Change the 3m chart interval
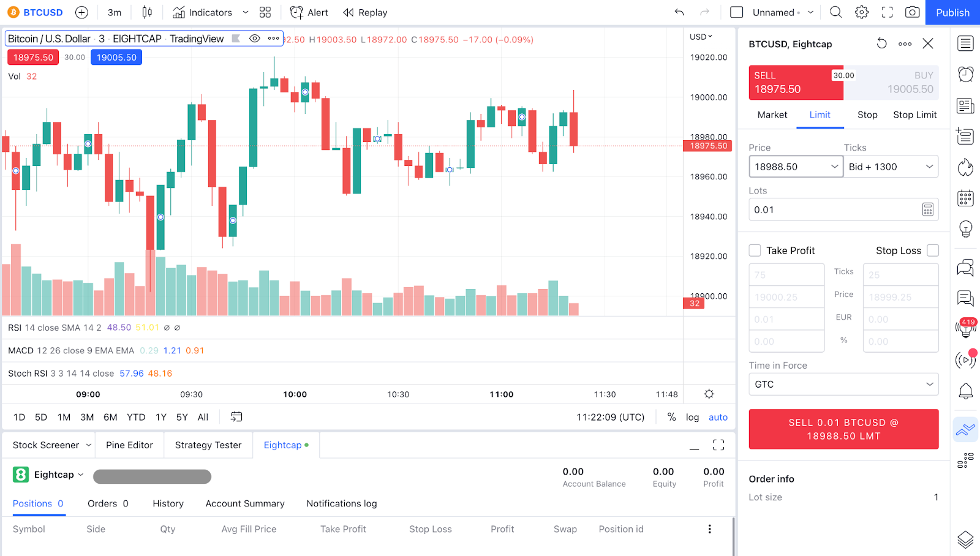The height and width of the screenshot is (556, 980). tap(115, 12)
